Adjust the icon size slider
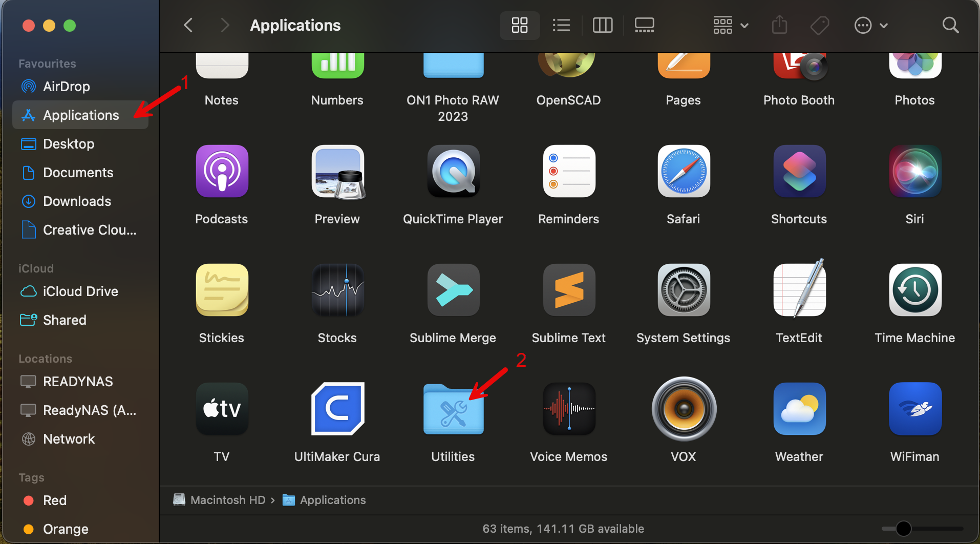Viewport: 980px width, 544px height. (x=904, y=528)
